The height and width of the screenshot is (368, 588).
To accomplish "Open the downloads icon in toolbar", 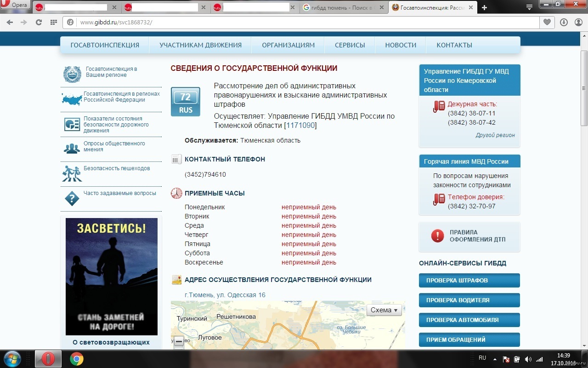I will pyautogui.click(x=564, y=22).
